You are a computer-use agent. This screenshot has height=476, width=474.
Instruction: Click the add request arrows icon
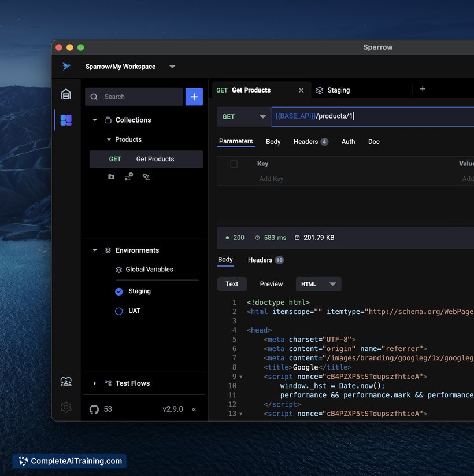point(129,176)
